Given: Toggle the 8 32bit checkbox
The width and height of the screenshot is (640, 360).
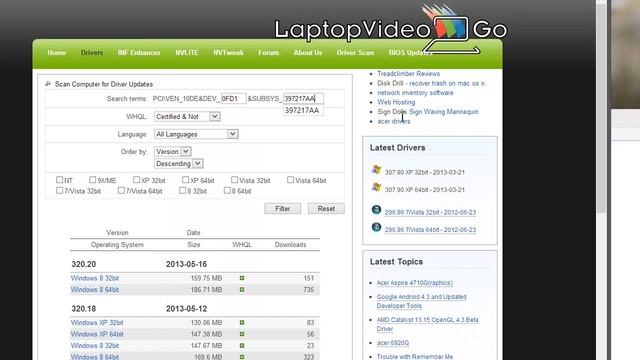Looking at the screenshot, I should click(x=182, y=190).
